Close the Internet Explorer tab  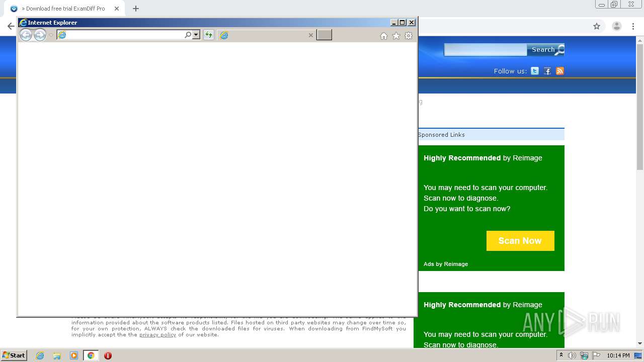coord(310,35)
